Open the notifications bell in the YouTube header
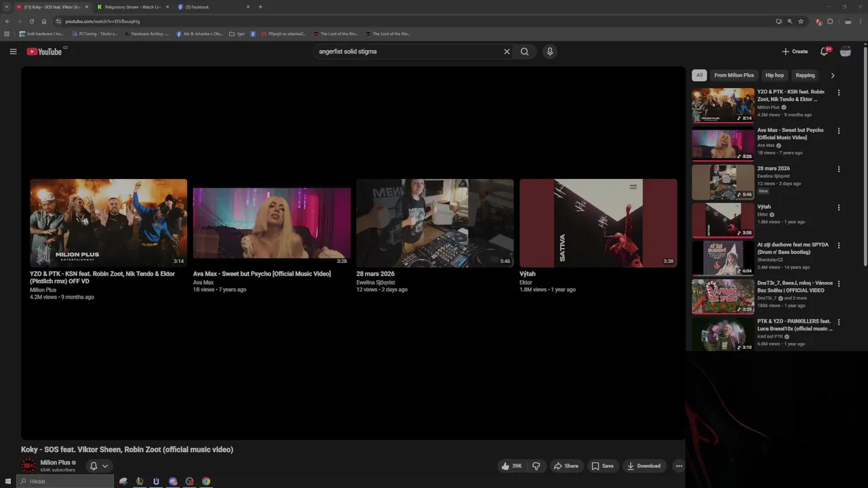This screenshot has height=488, width=868. (825, 52)
